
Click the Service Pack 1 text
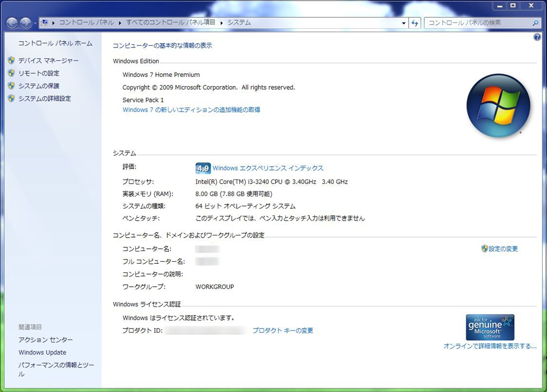tap(143, 100)
